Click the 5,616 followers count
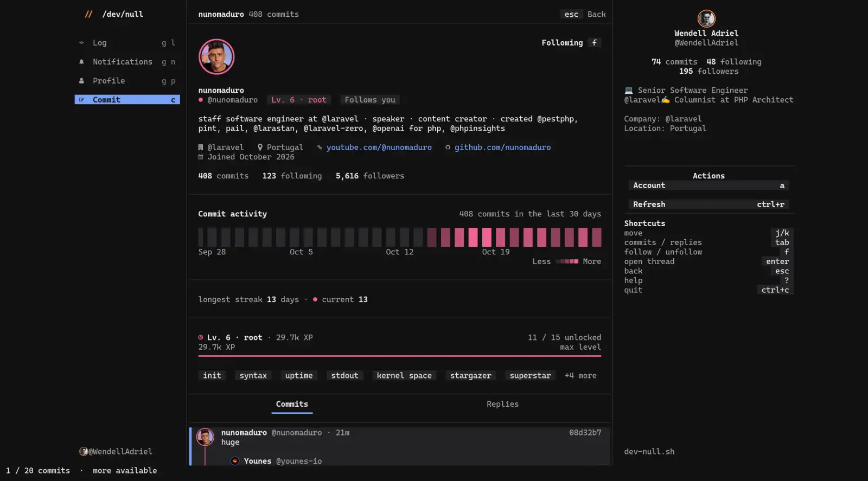868x481 pixels. pyautogui.click(x=370, y=176)
